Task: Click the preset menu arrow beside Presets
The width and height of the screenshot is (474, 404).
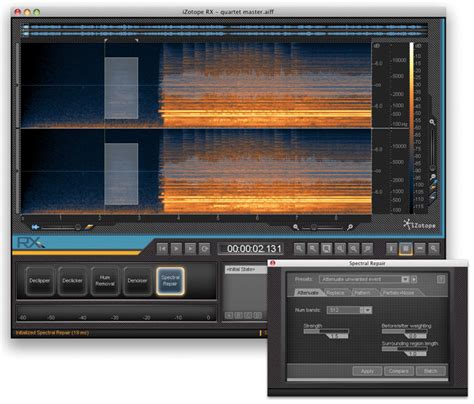Action: 414,279
